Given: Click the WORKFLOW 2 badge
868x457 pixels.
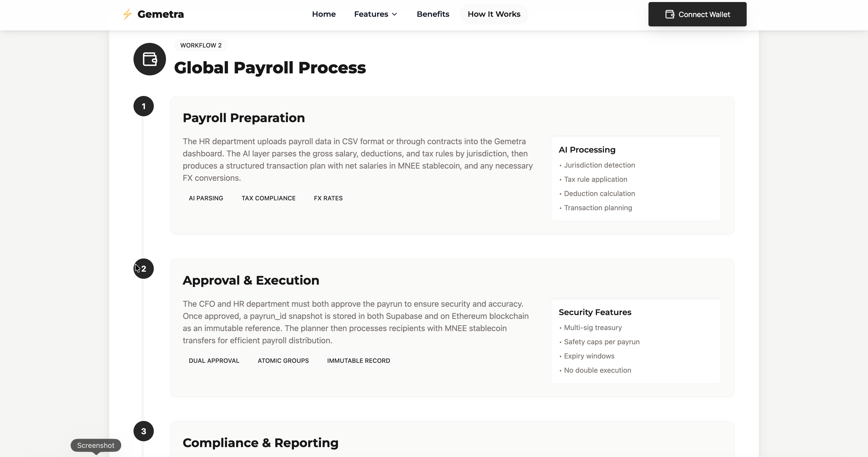Looking at the screenshot, I should pyautogui.click(x=201, y=45).
